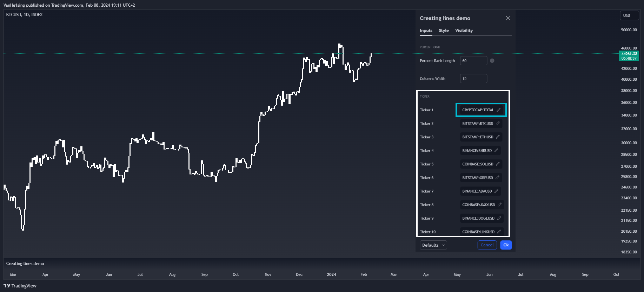Image resolution: width=644 pixels, height=292 pixels.
Task: Click the 2024 label on time axis
Action: pos(331,274)
